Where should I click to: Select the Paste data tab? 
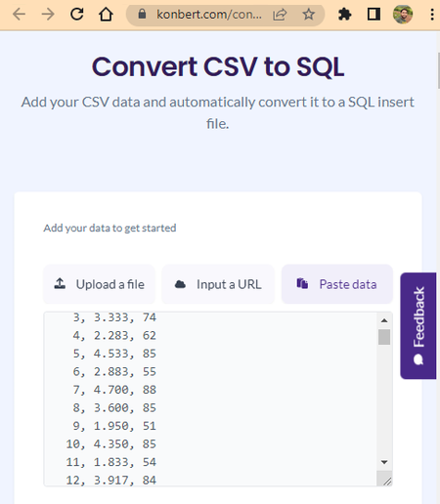[x=337, y=284]
